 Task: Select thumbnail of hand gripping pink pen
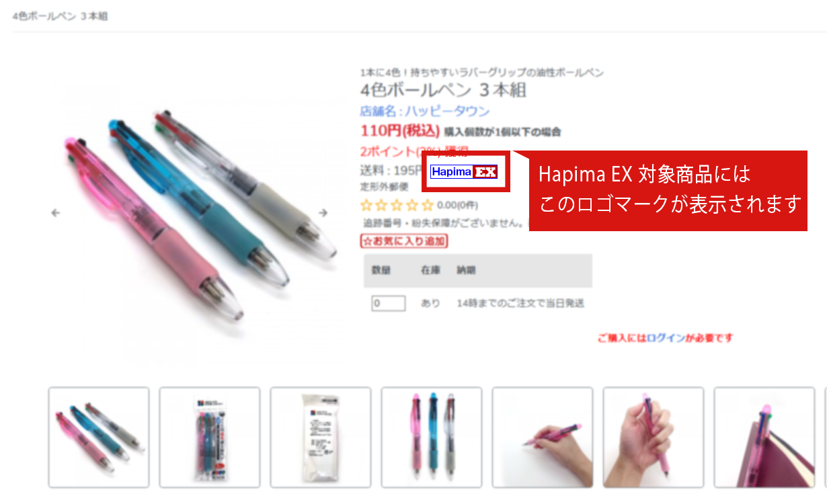(x=654, y=437)
